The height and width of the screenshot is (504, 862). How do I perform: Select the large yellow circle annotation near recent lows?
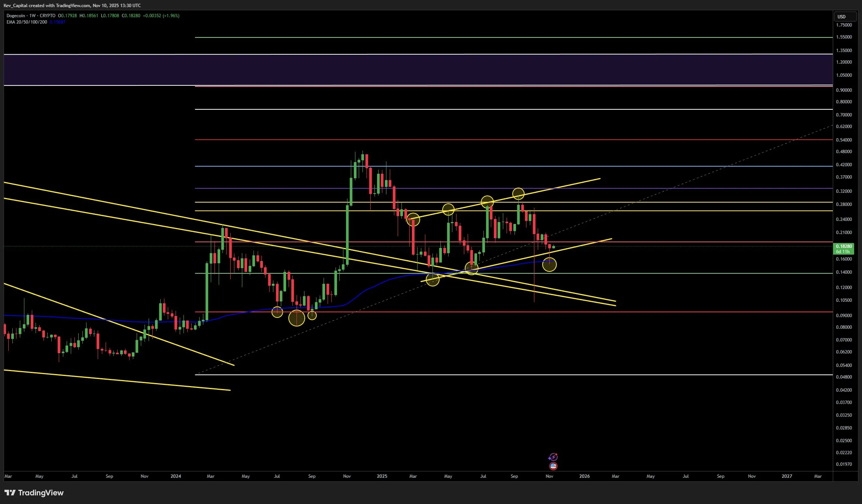[x=549, y=265]
